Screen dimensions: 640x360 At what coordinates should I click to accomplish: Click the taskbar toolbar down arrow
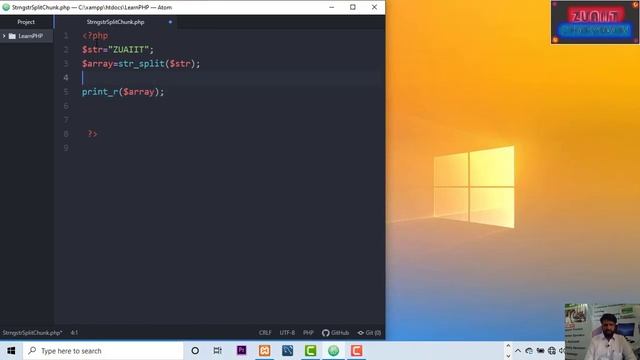click(508, 356)
